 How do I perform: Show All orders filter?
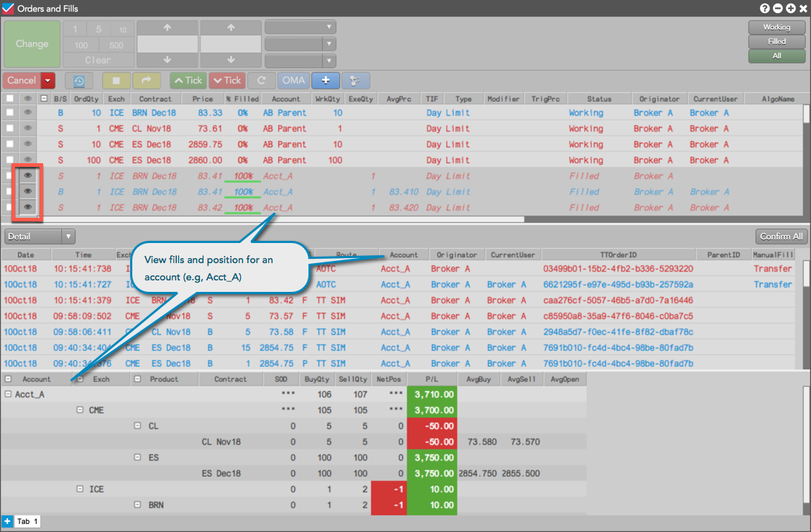(776, 56)
